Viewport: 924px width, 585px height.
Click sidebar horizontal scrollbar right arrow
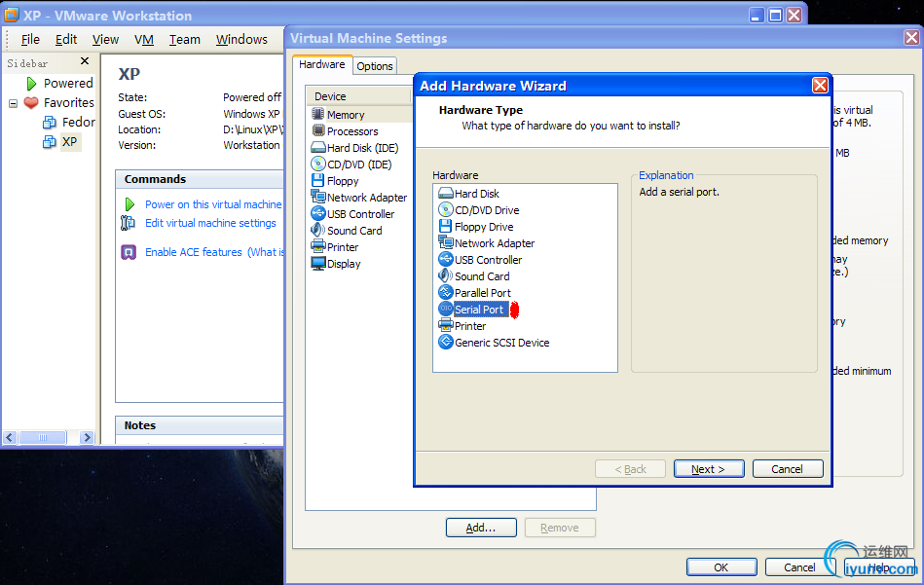(87, 437)
